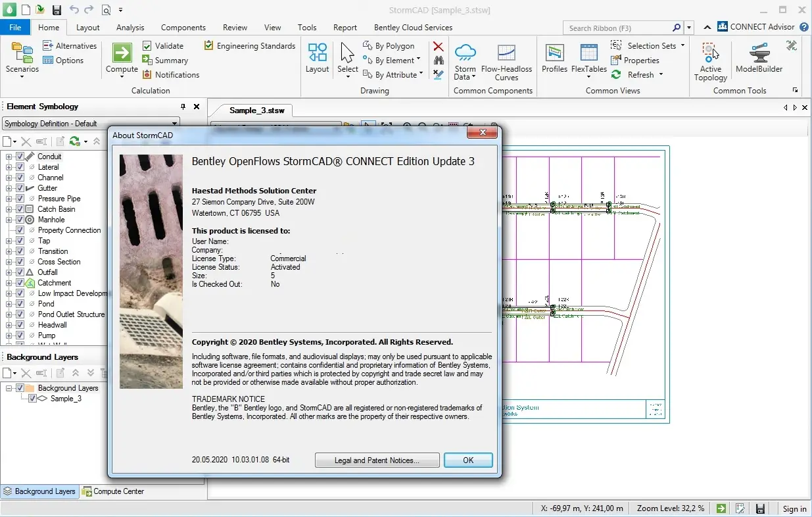Select the Layout drawing tool

(x=317, y=58)
